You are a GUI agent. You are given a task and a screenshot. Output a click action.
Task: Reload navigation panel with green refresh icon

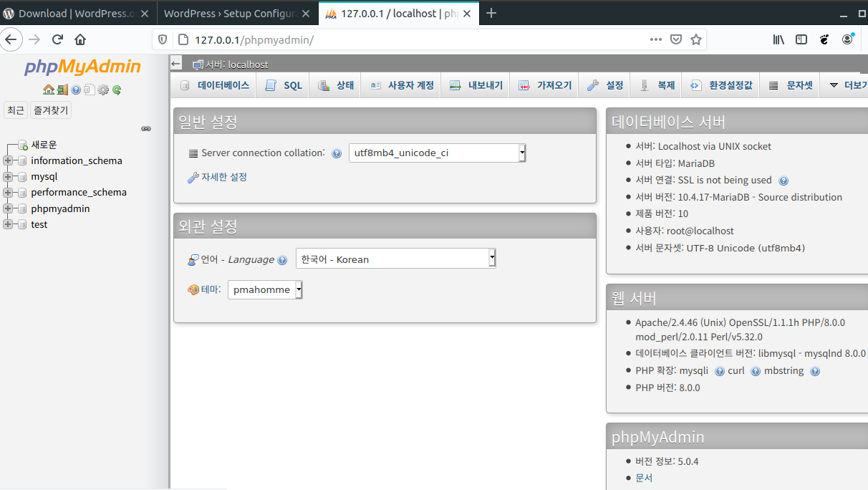(117, 90)
